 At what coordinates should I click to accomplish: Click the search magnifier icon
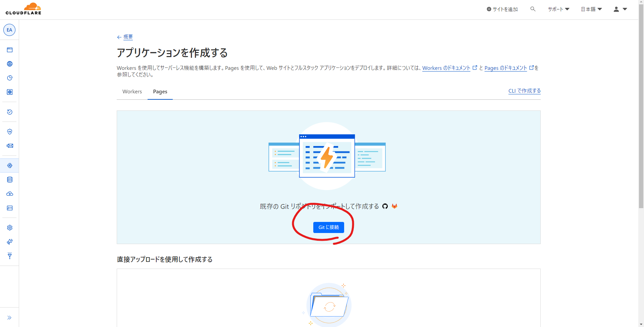click(x=533, y=9)
